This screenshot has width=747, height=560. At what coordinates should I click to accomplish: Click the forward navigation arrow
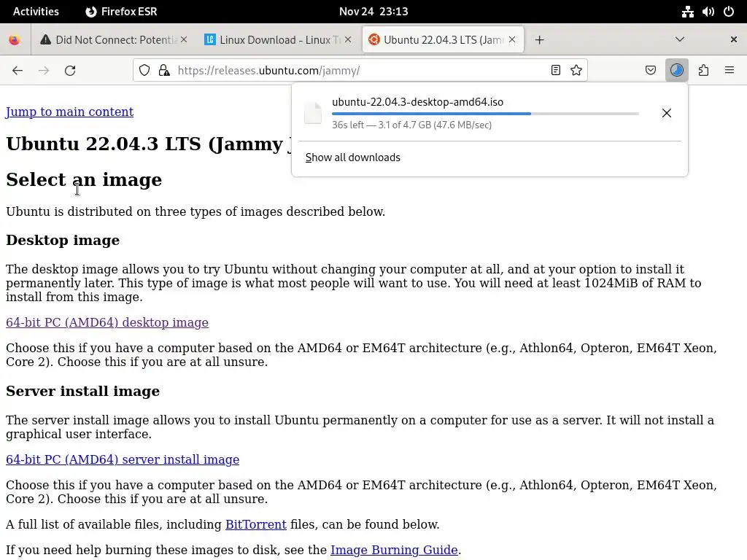pyautogui.click(x=44, y=71)
